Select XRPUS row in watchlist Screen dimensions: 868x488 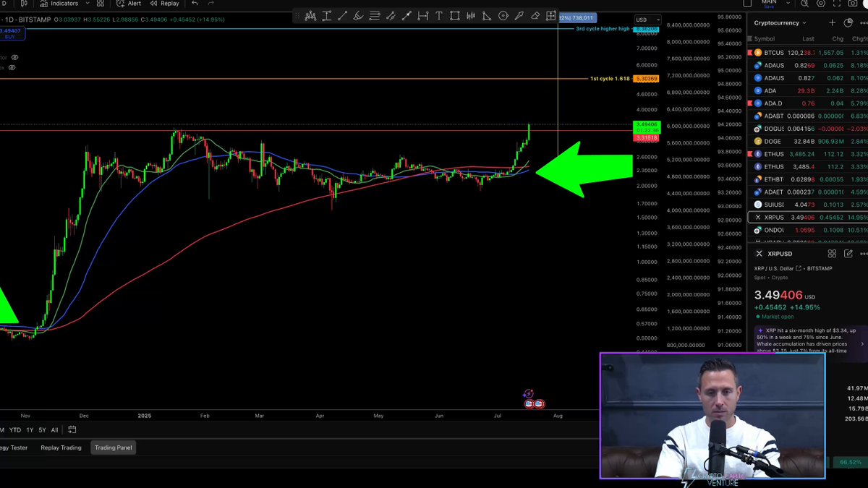point(807,217)
